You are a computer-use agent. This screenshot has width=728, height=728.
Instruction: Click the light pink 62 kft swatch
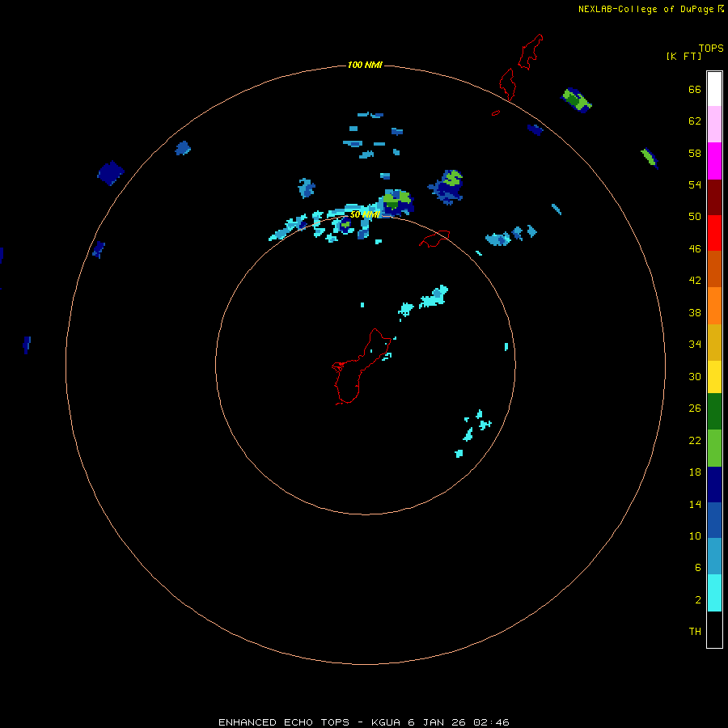(714, 125)
